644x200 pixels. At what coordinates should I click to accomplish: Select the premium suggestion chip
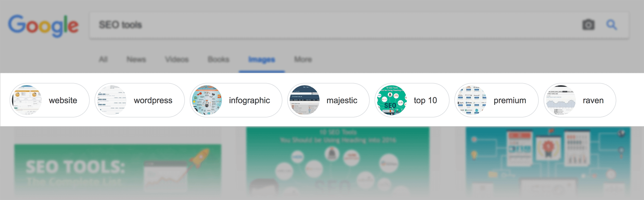click(x=496, y=100)
